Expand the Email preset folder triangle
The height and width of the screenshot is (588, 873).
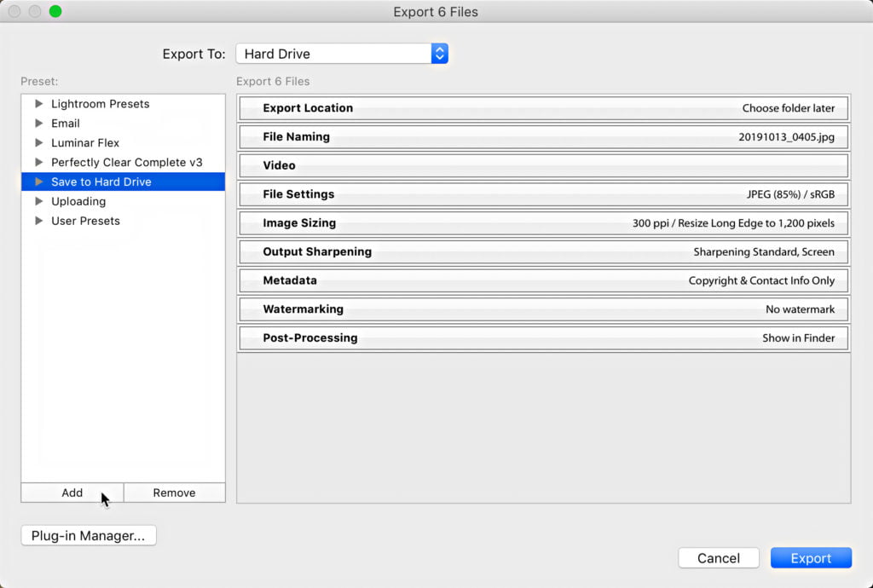click(38, 124)
